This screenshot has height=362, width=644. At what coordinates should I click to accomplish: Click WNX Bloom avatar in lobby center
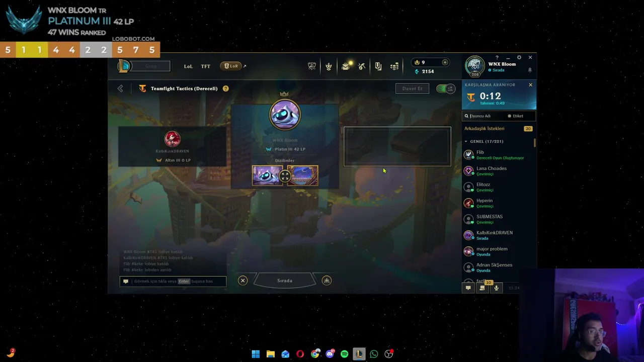285,115
